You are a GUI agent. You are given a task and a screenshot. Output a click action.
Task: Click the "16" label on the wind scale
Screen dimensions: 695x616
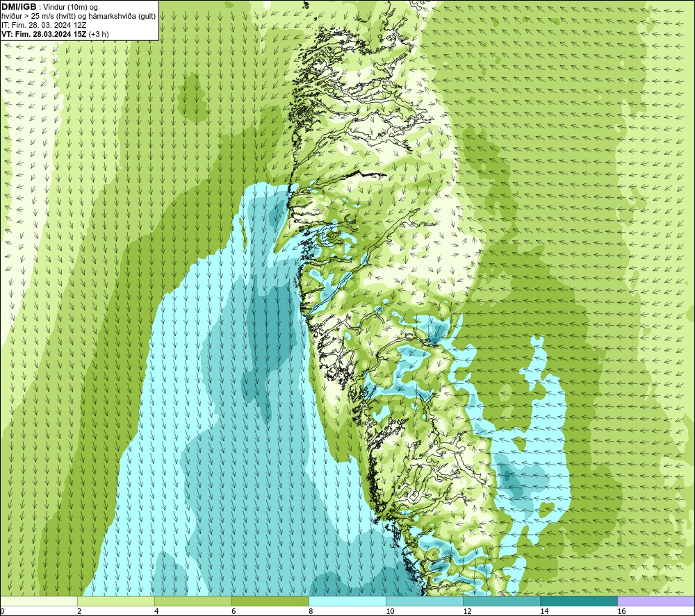[621, 612]
